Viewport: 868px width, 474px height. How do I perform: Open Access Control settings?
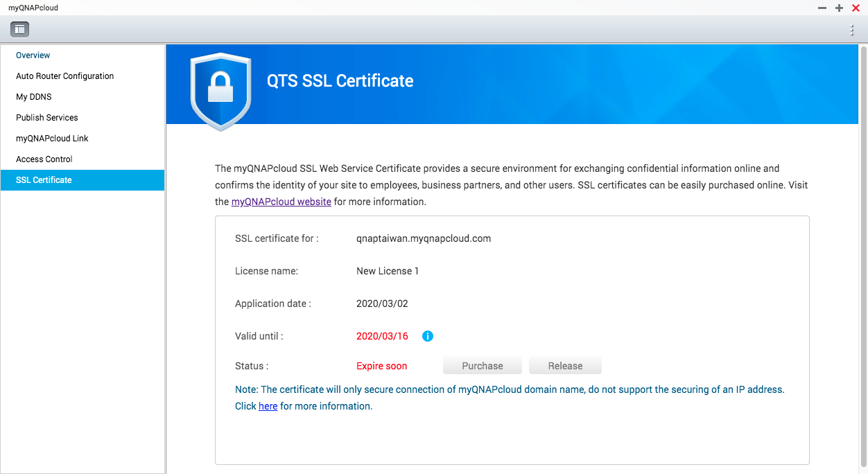pyautogui.click(x=44, y=159)
